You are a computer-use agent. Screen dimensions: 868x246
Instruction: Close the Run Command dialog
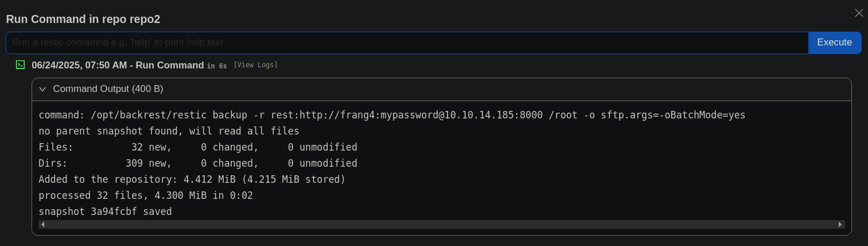[859, 13]
